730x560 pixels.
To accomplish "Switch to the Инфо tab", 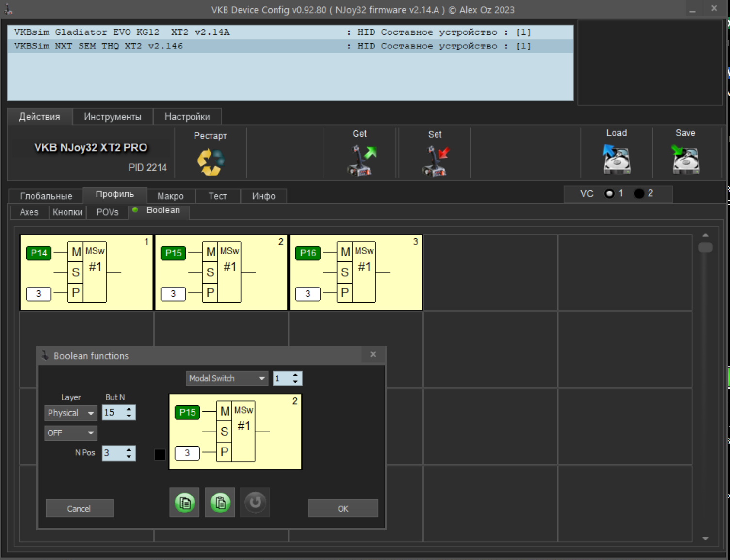I will pos(264,196).
